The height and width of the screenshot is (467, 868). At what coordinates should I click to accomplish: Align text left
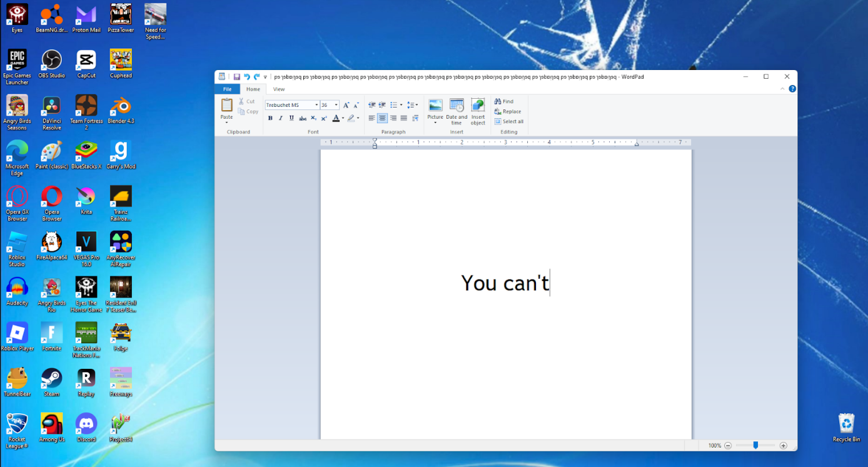pos(371,118)
